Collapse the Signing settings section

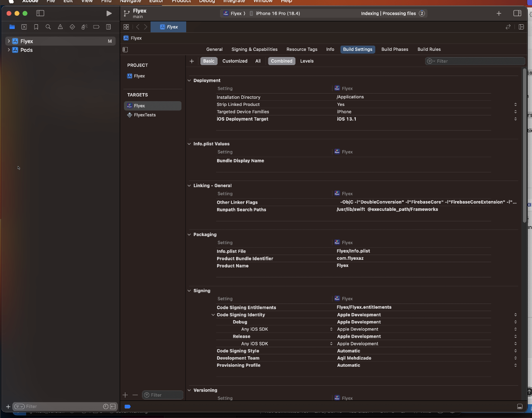(x=189, y=291)
